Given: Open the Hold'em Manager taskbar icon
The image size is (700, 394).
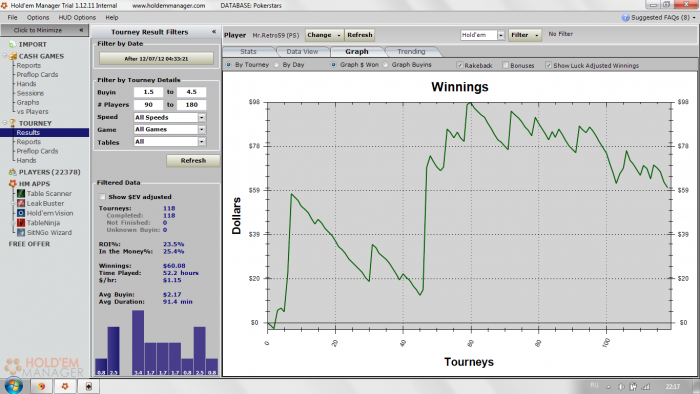Looking at the screenshot, I should (65, 386).
